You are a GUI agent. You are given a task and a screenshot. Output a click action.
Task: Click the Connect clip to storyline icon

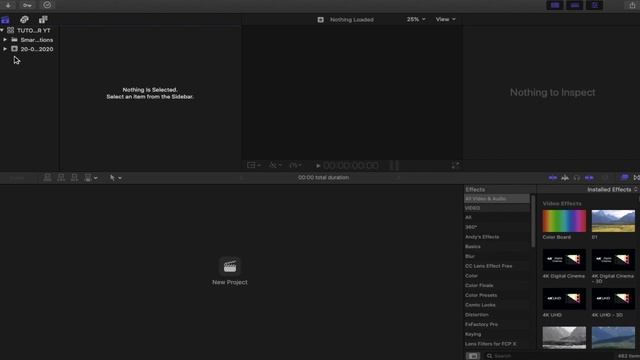click(x=47, y=178)
